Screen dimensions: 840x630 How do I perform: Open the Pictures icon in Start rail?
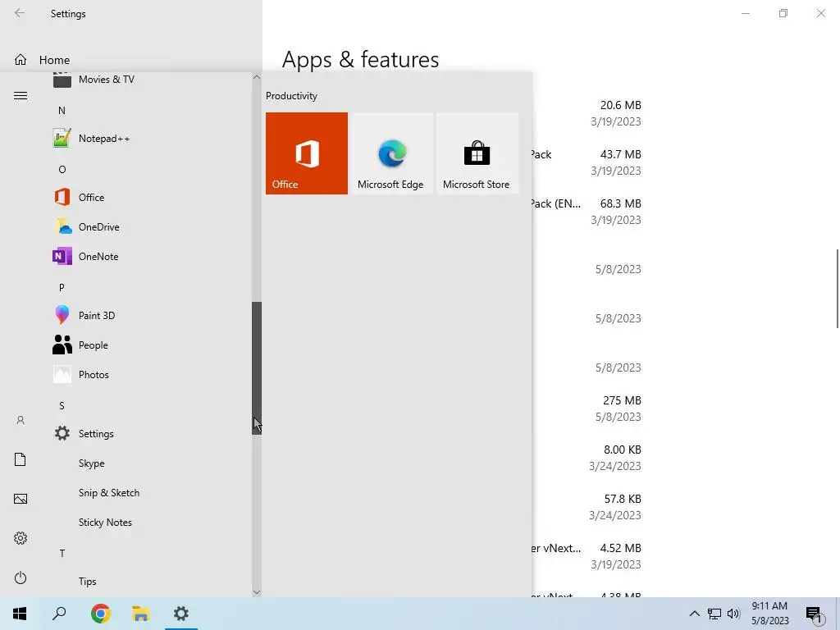point(21,499)
